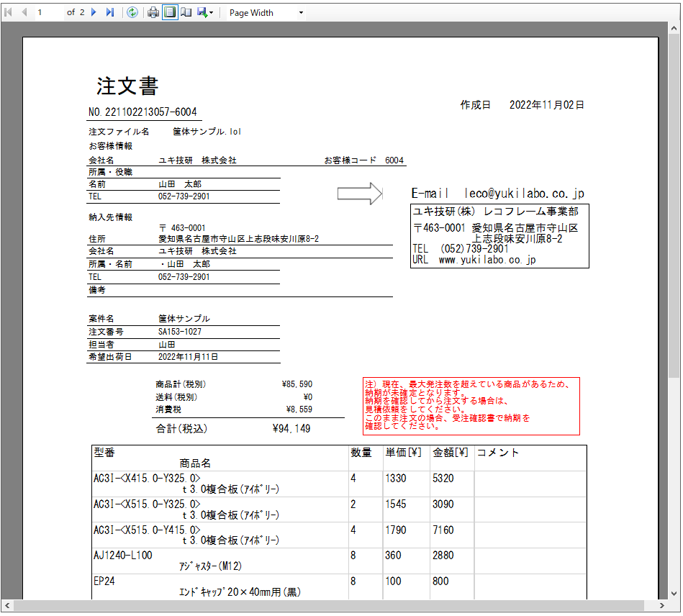
Task: Click the amount 5320
Action: click(x=443, y=479)
